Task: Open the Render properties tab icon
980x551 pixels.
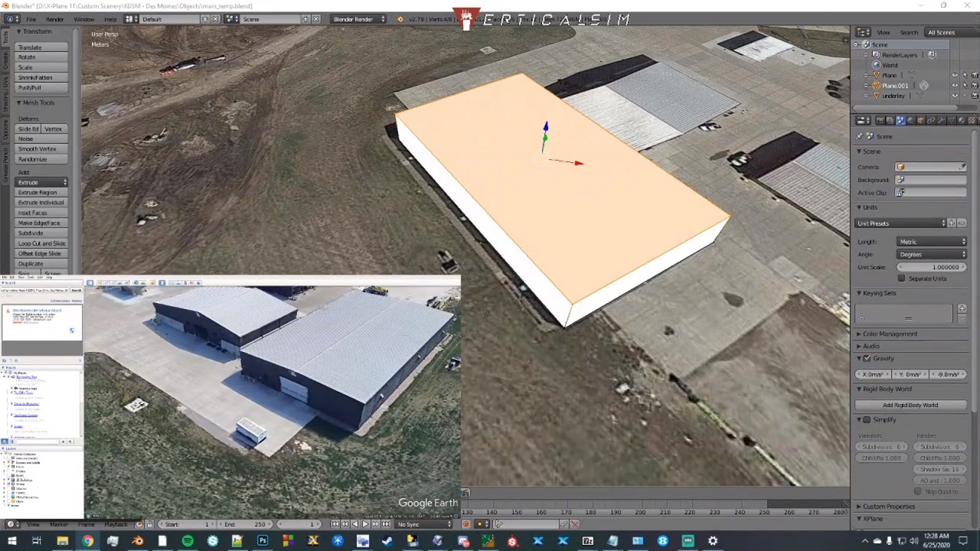Action: point(880,121)
